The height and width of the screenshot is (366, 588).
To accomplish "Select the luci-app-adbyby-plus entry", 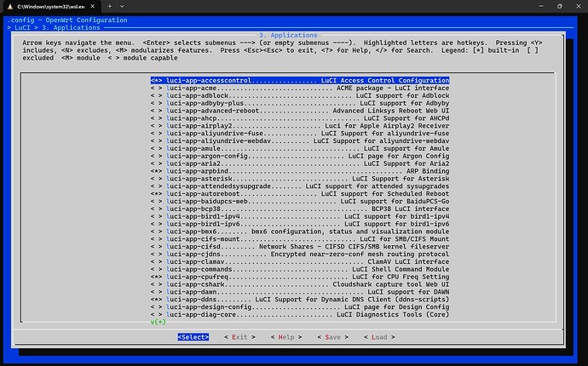I will 300,103.
